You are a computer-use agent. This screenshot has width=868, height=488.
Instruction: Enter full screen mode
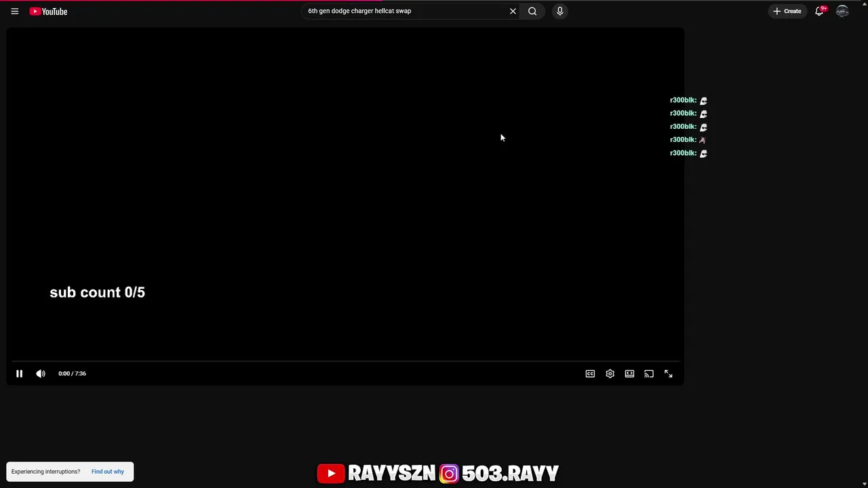[x=668, y=373]
